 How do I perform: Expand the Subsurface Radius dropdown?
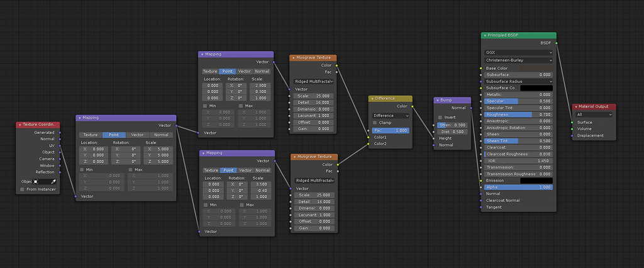(518, 81)
